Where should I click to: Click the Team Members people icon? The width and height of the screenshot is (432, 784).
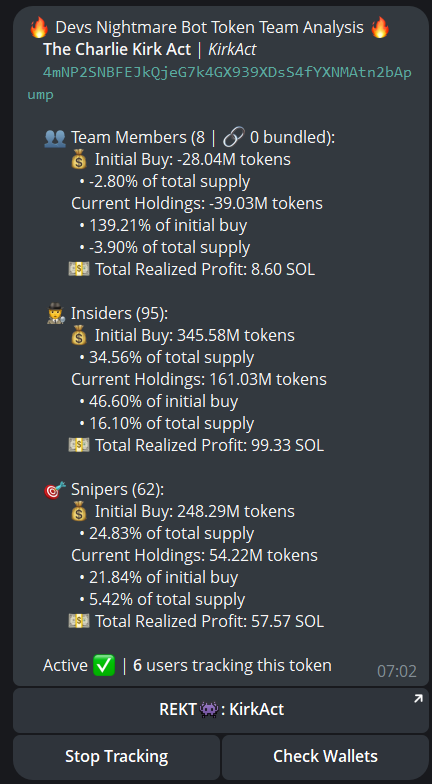point(54,138)
